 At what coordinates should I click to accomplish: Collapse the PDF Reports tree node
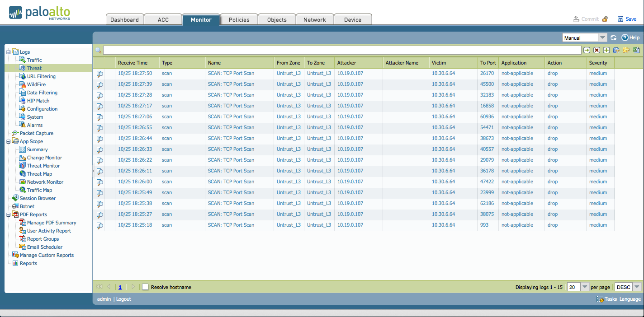[8, 214]
